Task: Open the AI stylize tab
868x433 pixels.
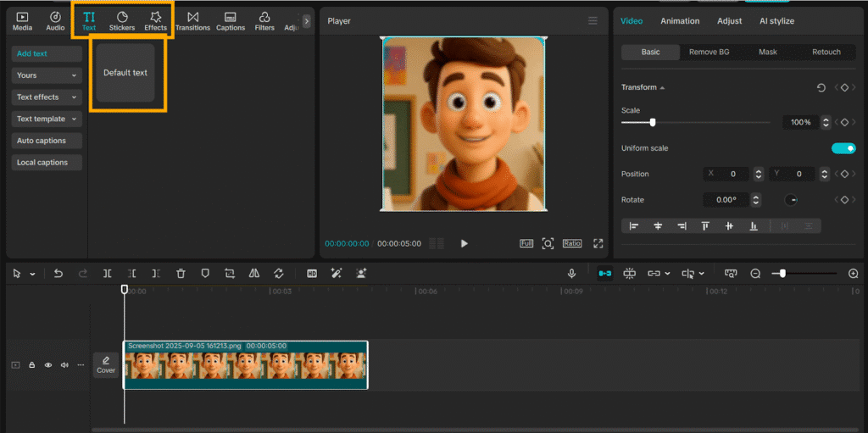Action: point(776,21)
